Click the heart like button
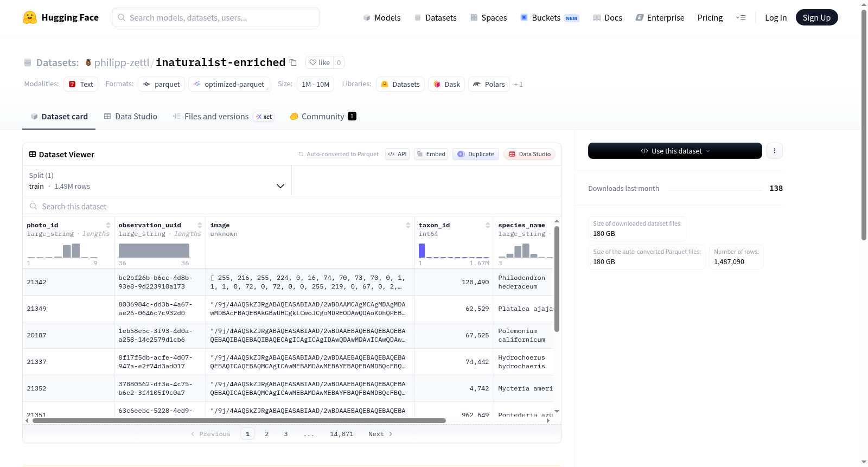 click(x=320, y=62)
